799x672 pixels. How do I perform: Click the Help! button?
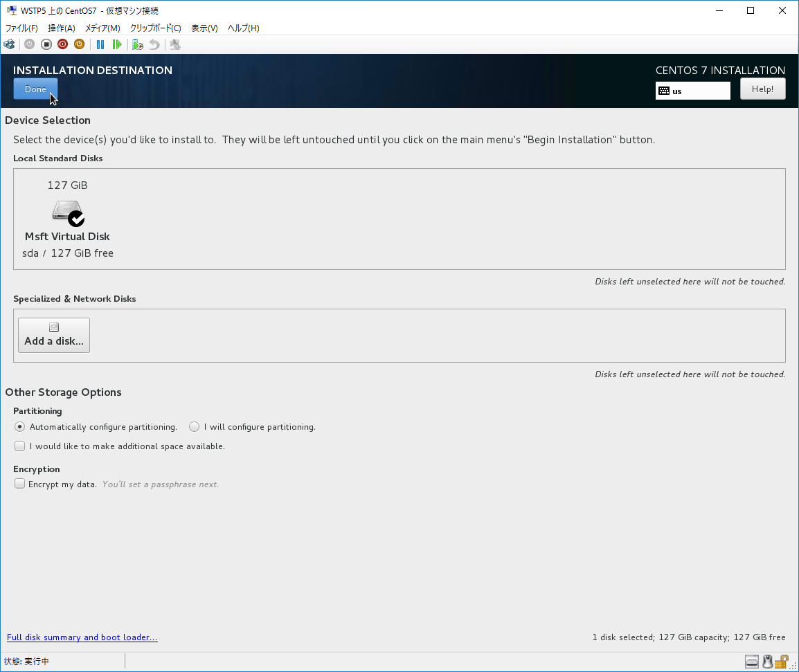pos(762,89)
